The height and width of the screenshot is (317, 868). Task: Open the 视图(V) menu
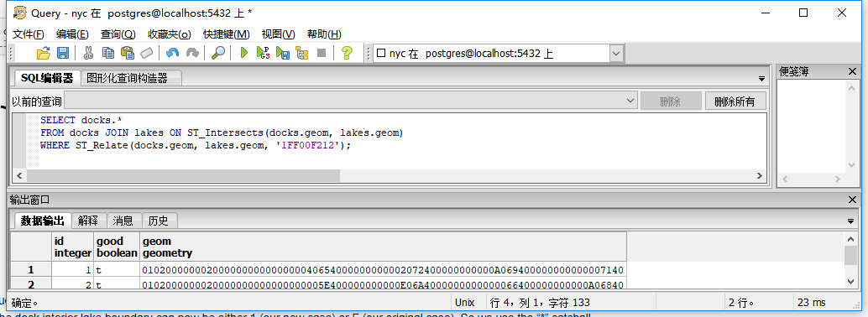[x=279, y=34]
